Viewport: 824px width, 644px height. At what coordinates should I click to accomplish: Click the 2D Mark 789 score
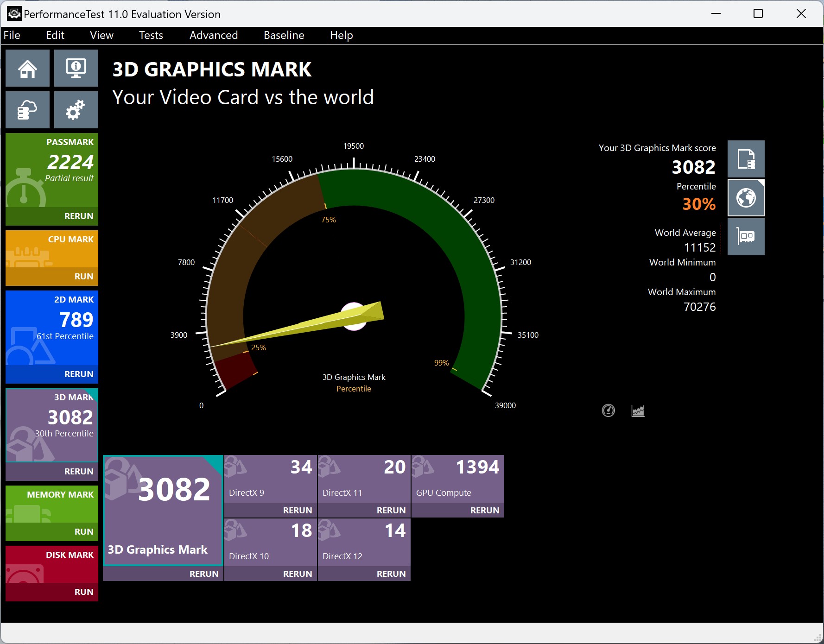(76, 320)
